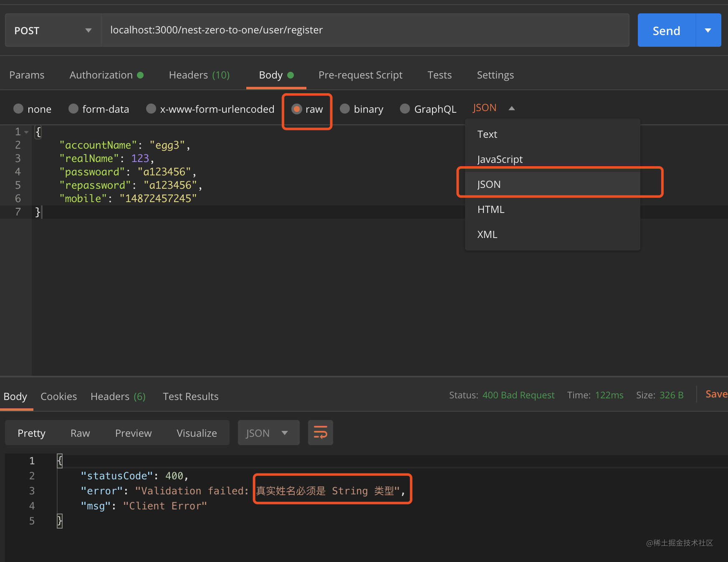728x562 pixels.
Task: Switch to the Pre-request Script tab
Action: point(360,75)
